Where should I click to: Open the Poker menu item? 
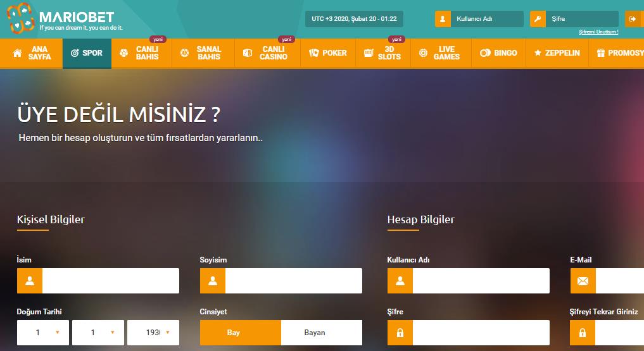coord(328,53)
